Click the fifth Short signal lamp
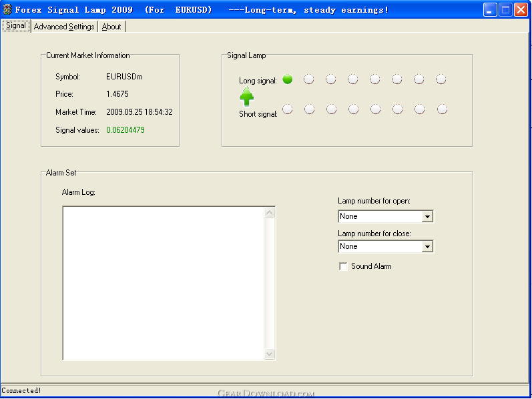Image resolution: width=532 pixels, height=399 pixels. coord(376,109)
